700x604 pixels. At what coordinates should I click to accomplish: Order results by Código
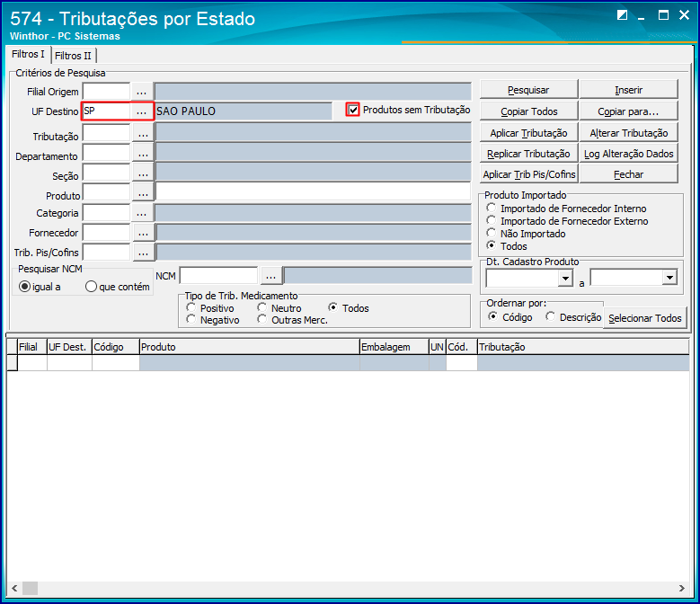(492, 316)
